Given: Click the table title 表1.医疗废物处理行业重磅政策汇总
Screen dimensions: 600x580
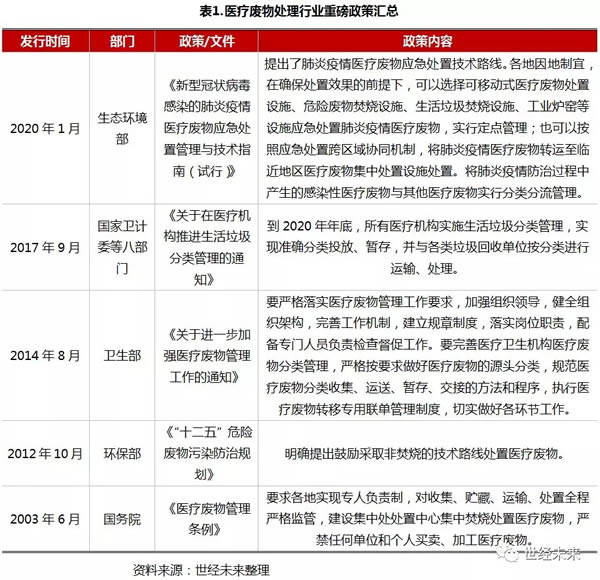Looking at the screenshot, I should pyautogui.click(x=298, y=11).
